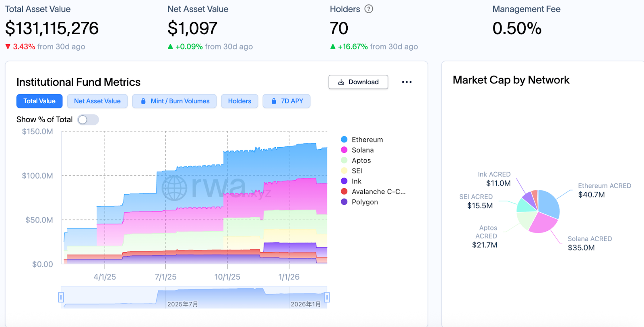Click the Ink legend color dot
Viewport: 644px width, 327px height.
(x=344, y=181)
